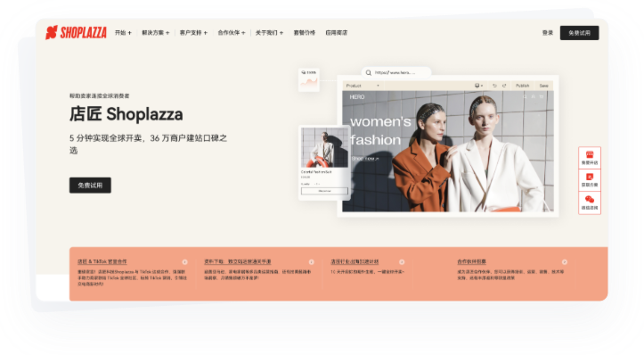The image size is (644, 355).
Task: Click the red document plan icon
Action: tap(590, 177)
